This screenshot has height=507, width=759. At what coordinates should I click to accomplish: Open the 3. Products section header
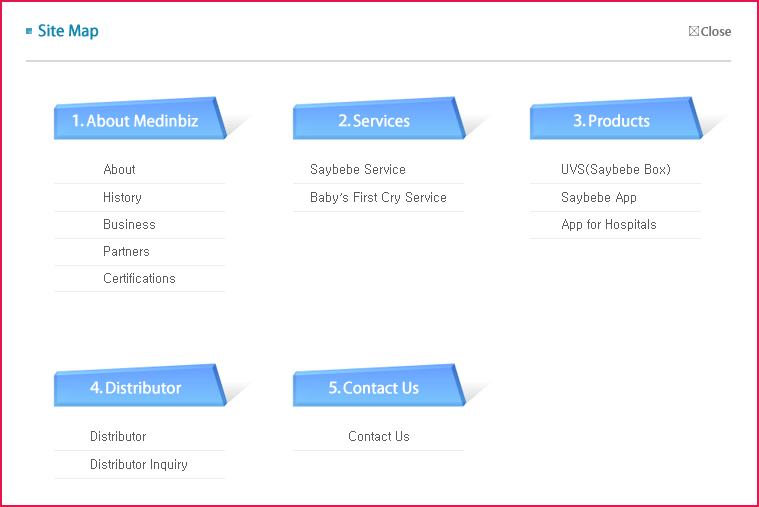coord(616,119)
